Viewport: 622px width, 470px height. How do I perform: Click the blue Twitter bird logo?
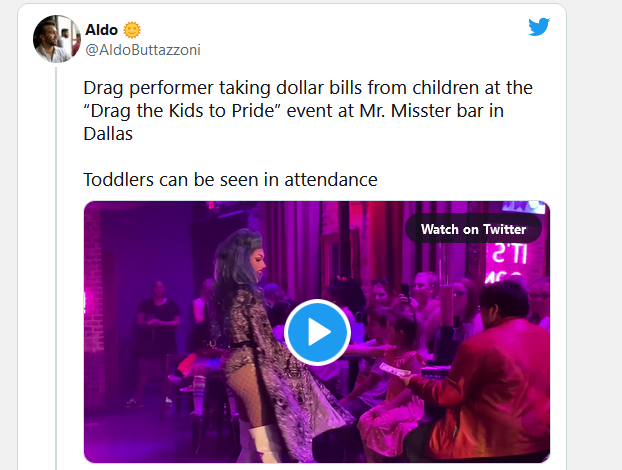(539, 27)
